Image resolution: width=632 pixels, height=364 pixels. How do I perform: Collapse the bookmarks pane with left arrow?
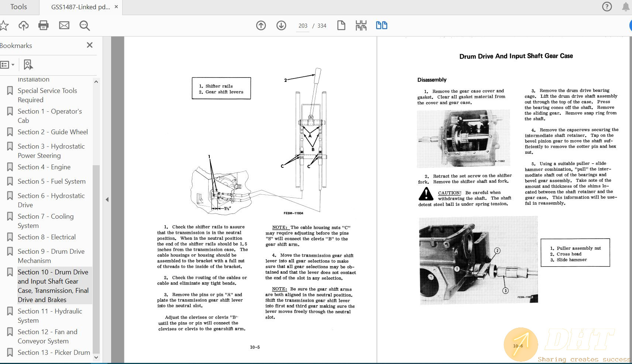(107, 200)
